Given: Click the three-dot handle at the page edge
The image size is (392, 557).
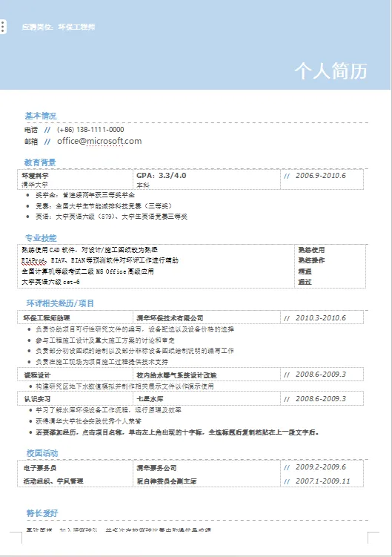Looking at the screenshot, I should 3,27.
